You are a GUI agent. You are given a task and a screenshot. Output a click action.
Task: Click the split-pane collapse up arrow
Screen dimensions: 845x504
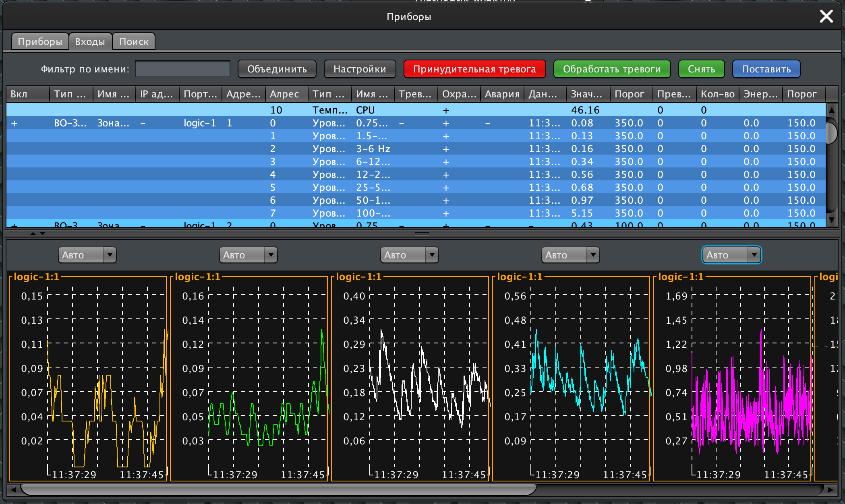click(33, 233)
